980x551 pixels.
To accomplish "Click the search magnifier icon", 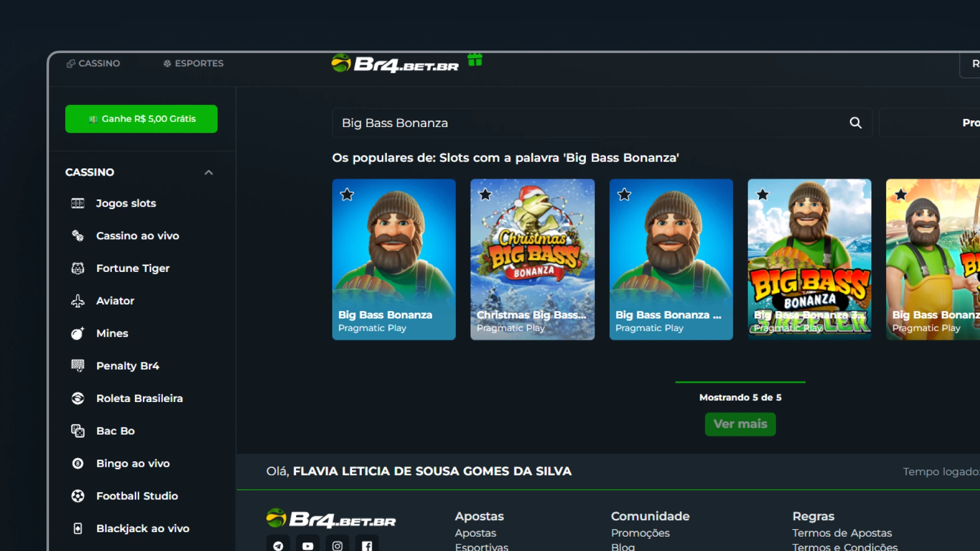I will pos(855,123).
